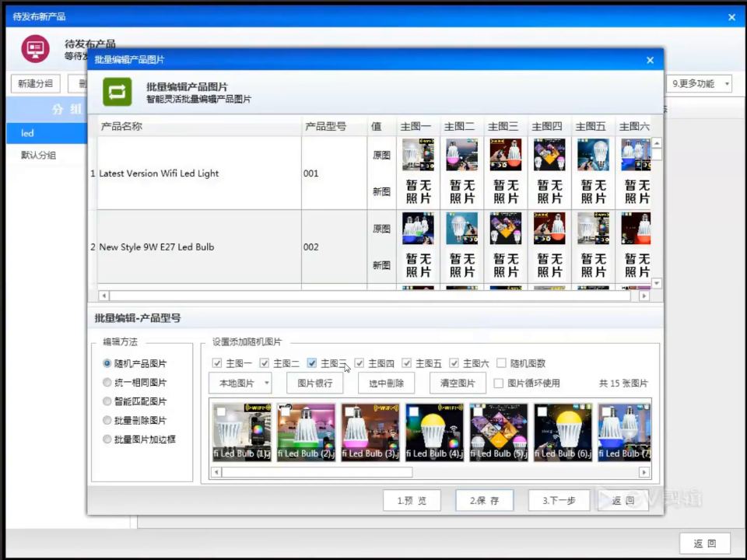Enable 图片循环使用 checkbox
747x560 pixels.
pos(498,383)
